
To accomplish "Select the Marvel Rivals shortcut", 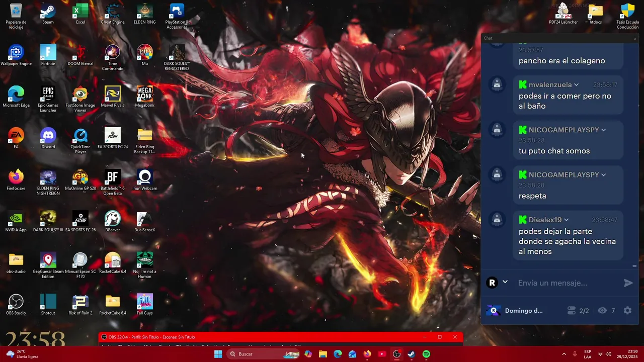I will [113, 97].
